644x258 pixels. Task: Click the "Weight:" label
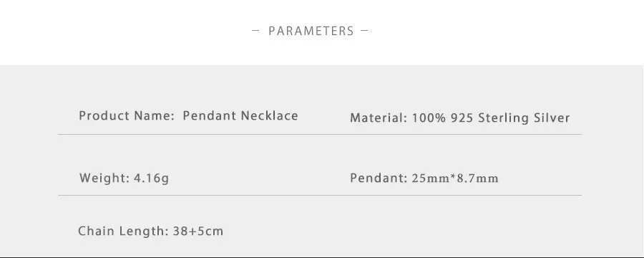[104, 178]
